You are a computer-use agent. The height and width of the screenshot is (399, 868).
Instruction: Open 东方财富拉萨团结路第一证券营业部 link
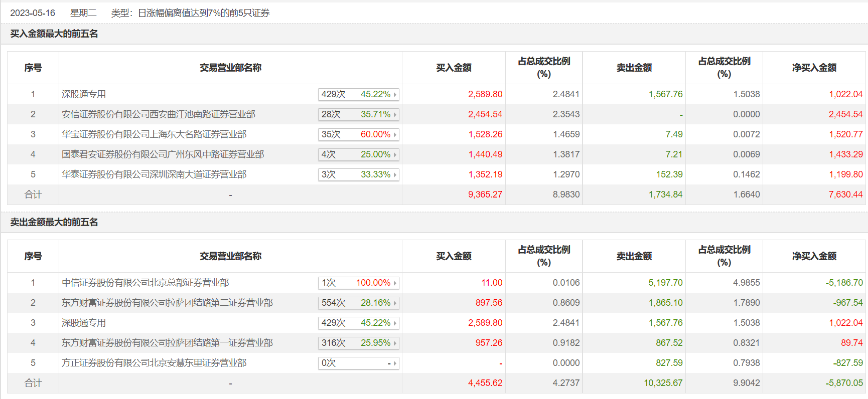pos(167,343)
